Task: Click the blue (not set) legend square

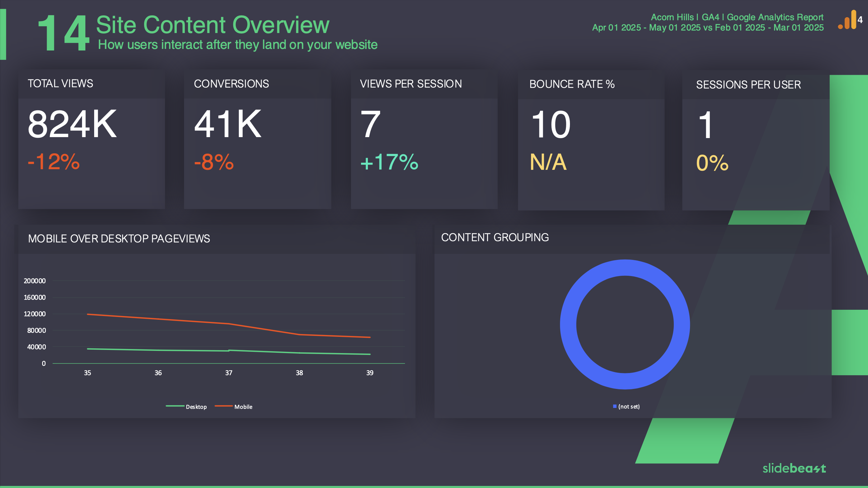Action: [x=615, y=406]
